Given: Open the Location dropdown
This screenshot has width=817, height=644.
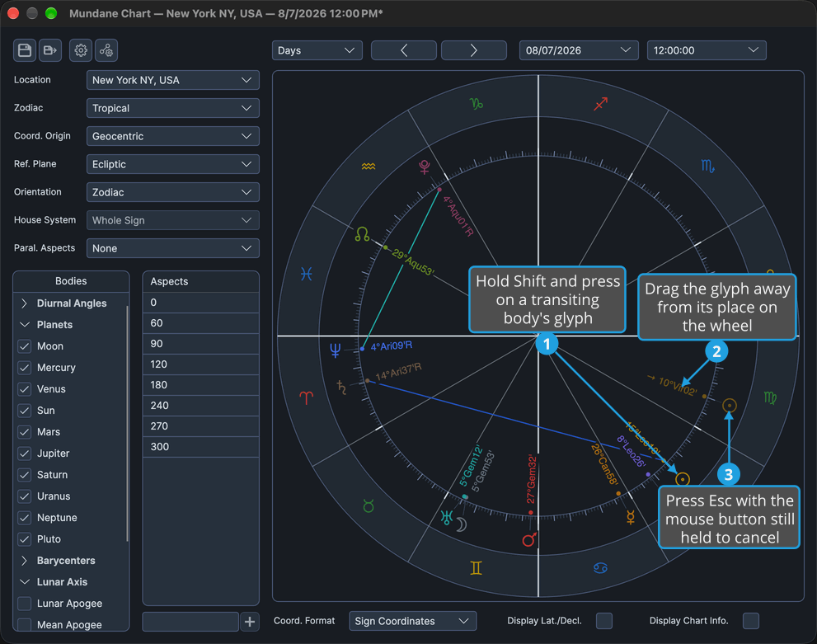Looking at the screenshot, I should tap(172, 80).
